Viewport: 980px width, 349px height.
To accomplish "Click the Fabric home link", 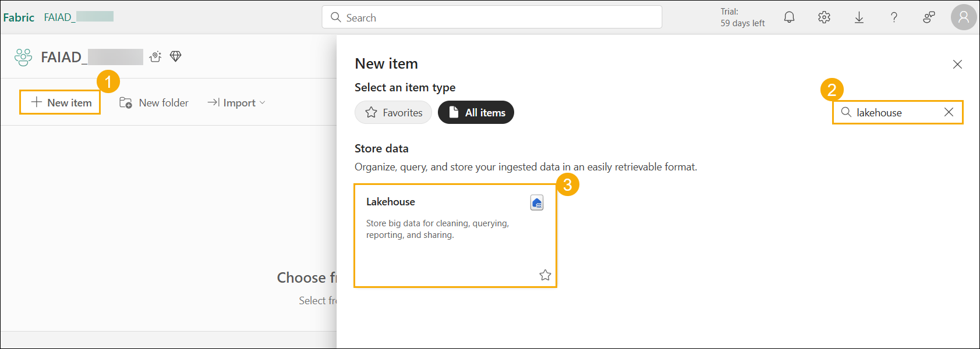I will (x=19, y=17).
